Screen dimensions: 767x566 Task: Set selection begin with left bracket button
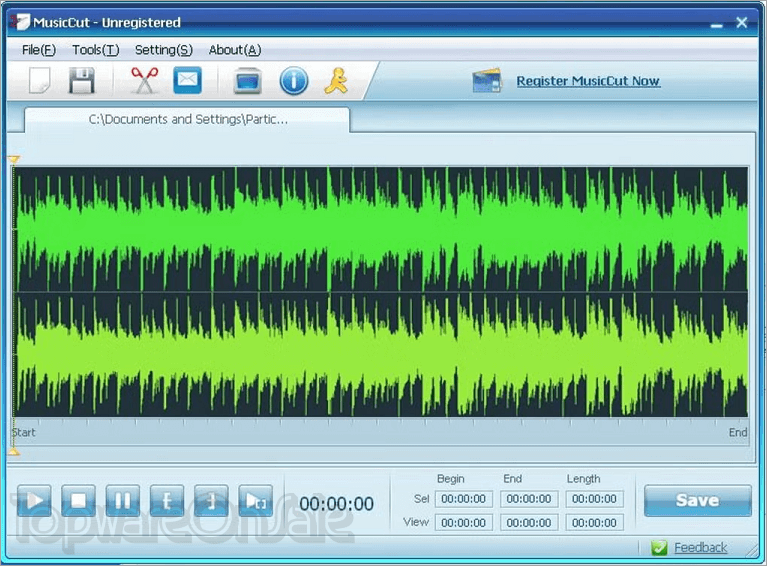point(167,500)
